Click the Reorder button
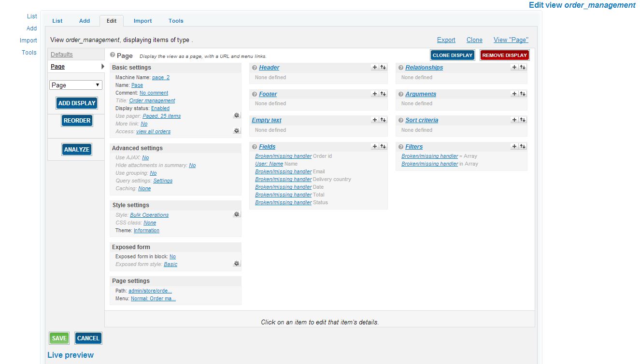This screenshot has width=640, height=364. pos(77,120)
